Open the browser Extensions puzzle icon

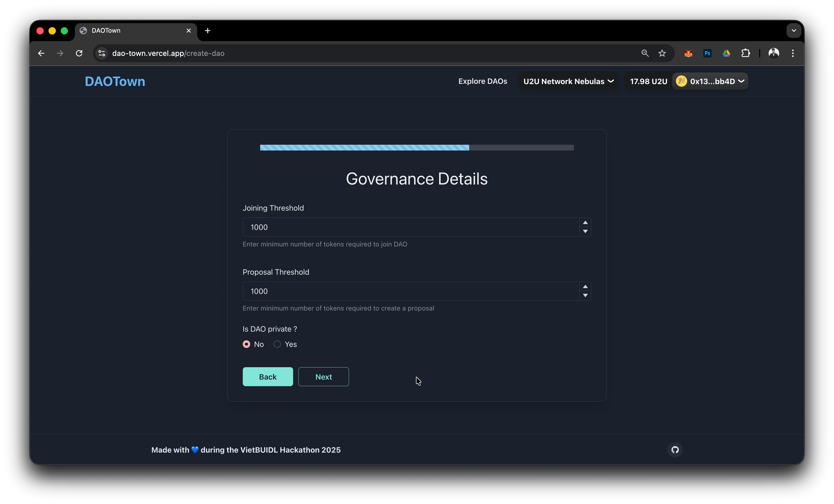pyautogui.click(x=746, y=53)
